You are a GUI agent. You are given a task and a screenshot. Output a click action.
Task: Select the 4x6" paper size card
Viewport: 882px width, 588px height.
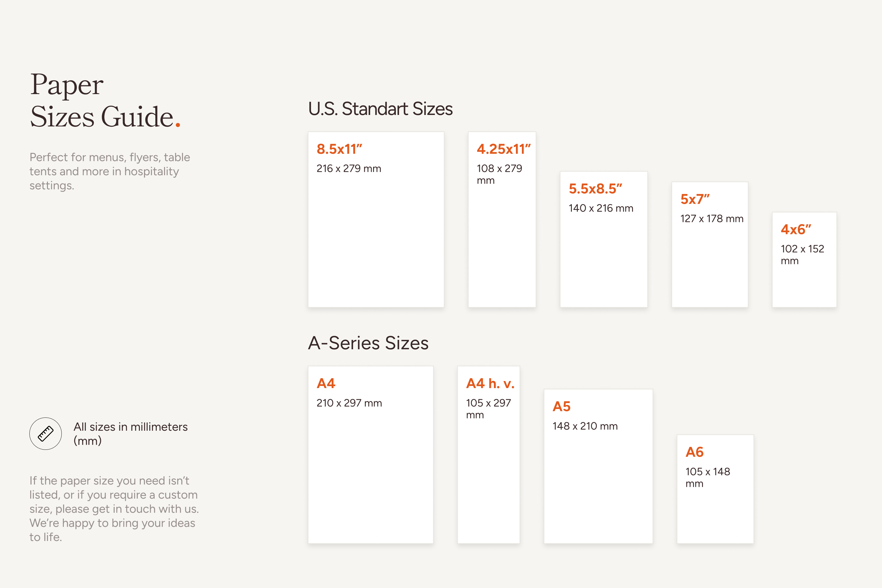(804, 260)
